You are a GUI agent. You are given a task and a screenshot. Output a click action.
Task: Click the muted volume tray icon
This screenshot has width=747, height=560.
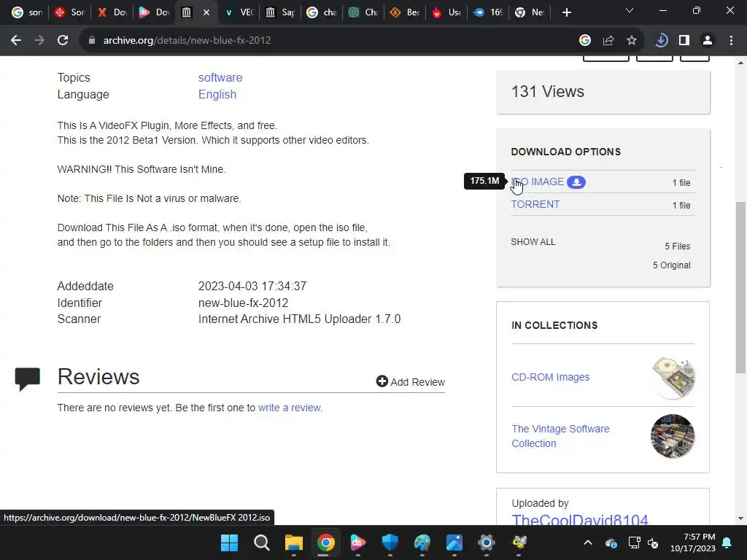[x=653, y=542]
